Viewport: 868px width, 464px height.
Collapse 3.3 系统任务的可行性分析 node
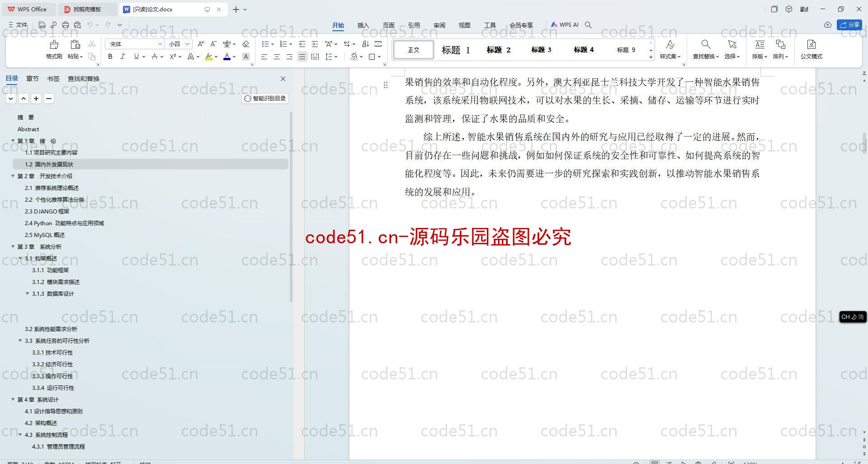[20, 341]
